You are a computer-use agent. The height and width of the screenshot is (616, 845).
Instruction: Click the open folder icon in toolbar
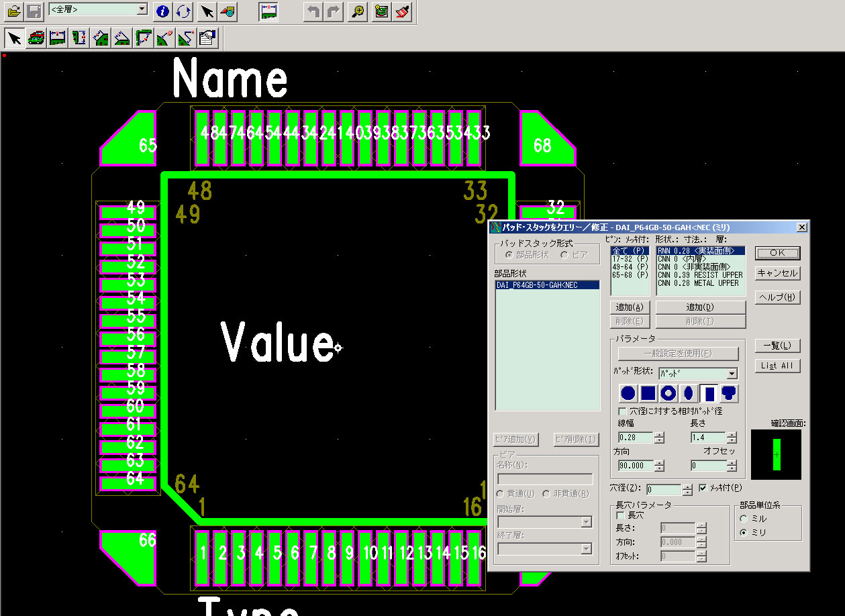[14, 11]
